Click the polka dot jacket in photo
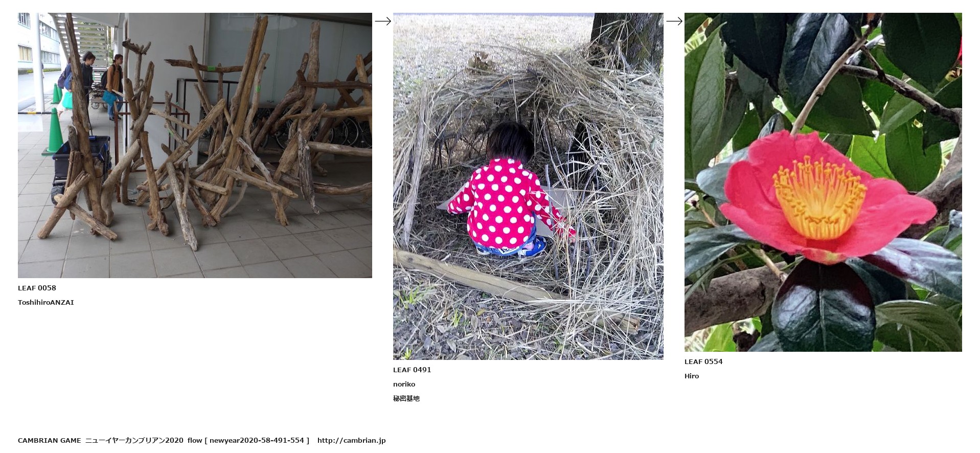Viewport: 980px width, 453px height. point(504,203)
